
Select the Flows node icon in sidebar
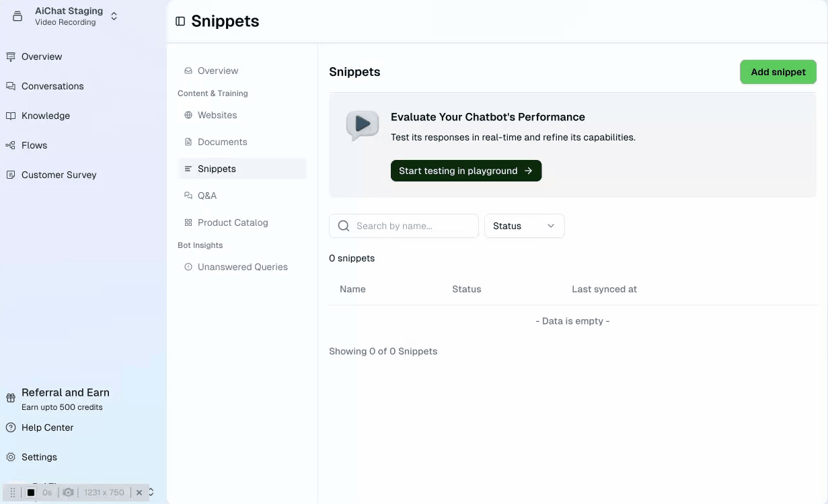(11, 145)
